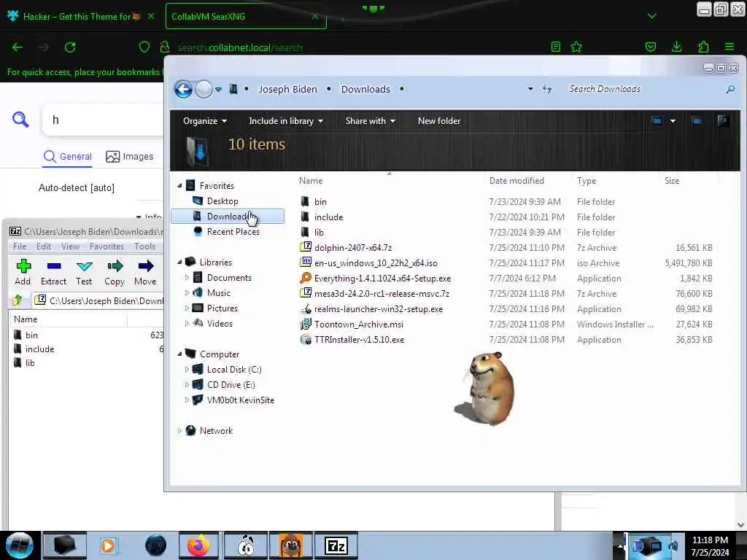Expand the Network tree node
Viewport: 747px width, 560px height.
point(179,430)
